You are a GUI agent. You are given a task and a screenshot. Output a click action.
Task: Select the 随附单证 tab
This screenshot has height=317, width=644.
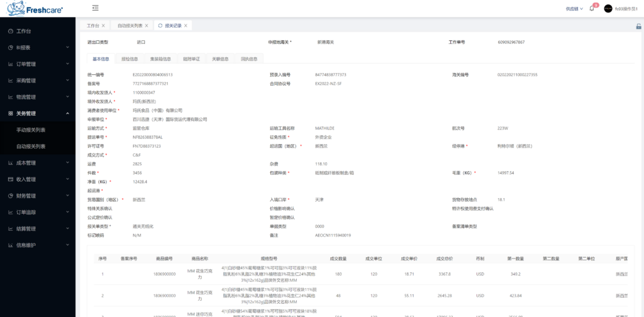(x=191, y=58)
